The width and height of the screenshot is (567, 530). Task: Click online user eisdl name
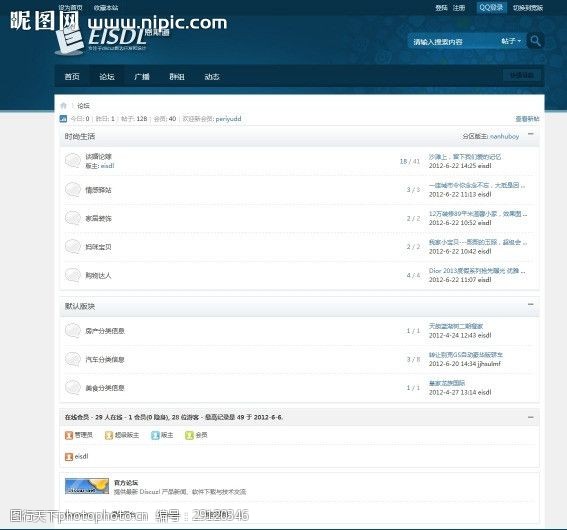81,456
